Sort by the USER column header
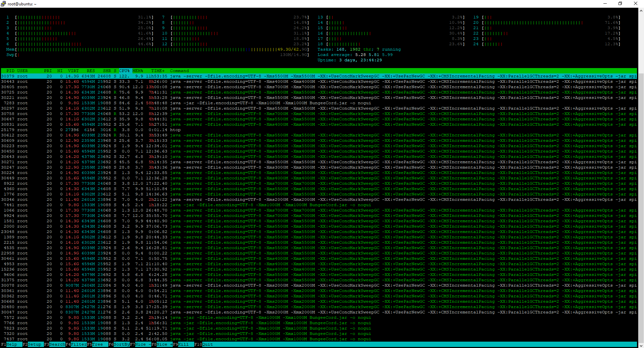 coord(22,71)
